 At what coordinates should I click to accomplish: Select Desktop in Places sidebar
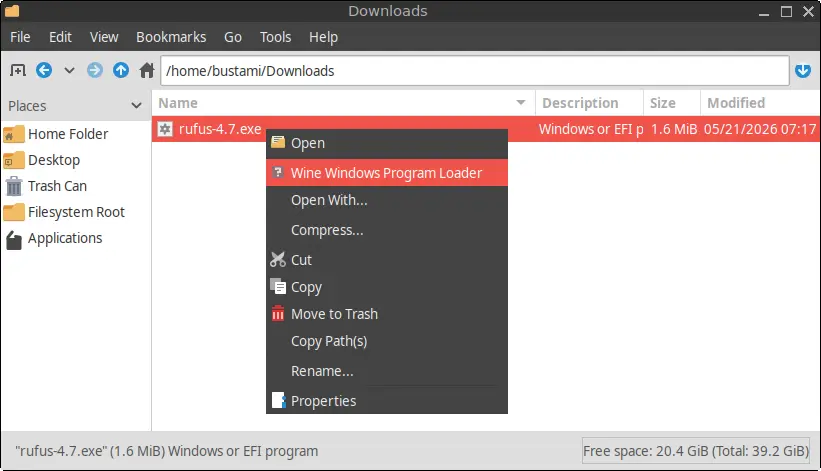pyautogui.click(x=54, y=160)
